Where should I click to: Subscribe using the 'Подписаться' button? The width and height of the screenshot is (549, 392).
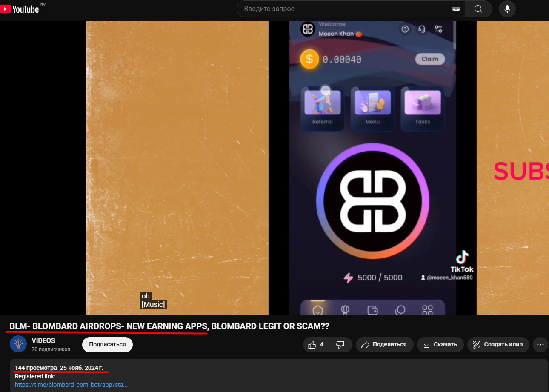tap(107, 345)
